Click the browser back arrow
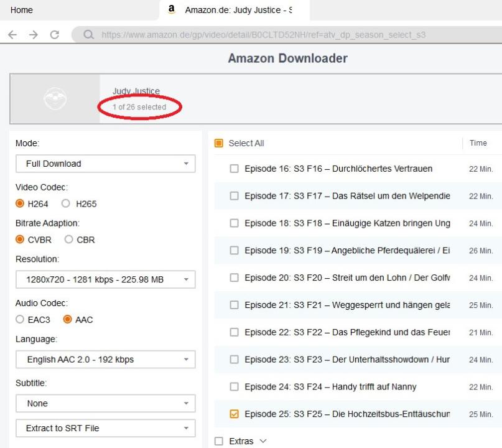The height and width of the screenshot is (448, 502). [x=12, y=35]
